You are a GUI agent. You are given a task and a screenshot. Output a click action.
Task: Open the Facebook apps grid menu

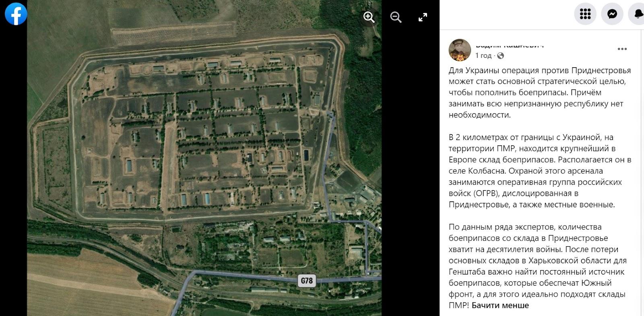(585, 14)
